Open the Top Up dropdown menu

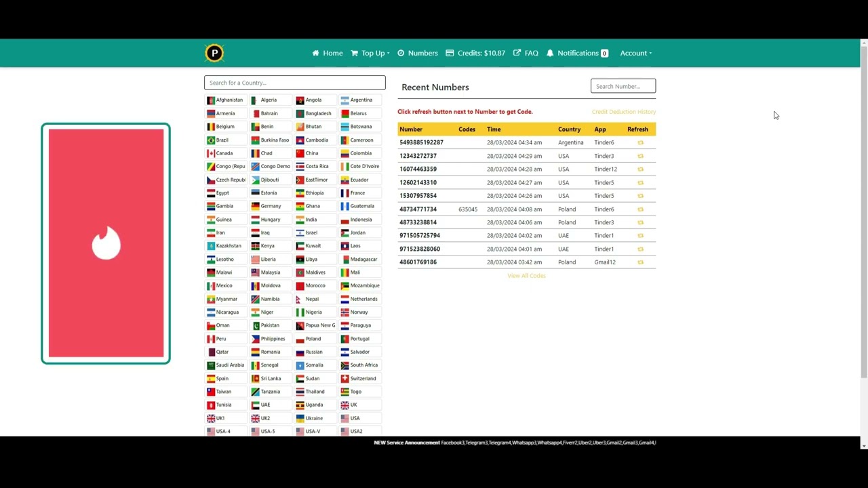pos(370,53)
